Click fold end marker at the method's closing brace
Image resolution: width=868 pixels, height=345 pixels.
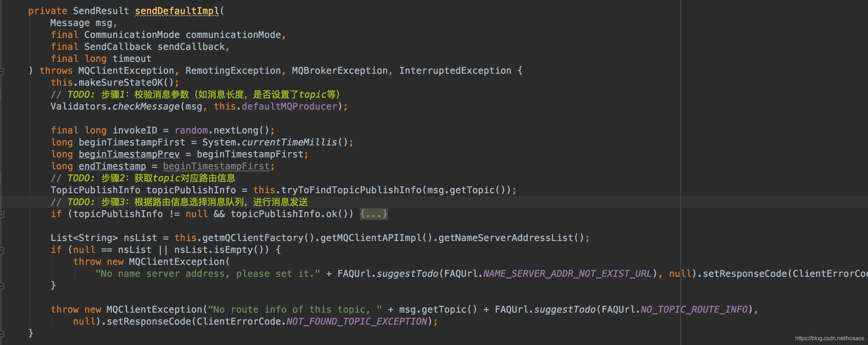coord(2,334)
